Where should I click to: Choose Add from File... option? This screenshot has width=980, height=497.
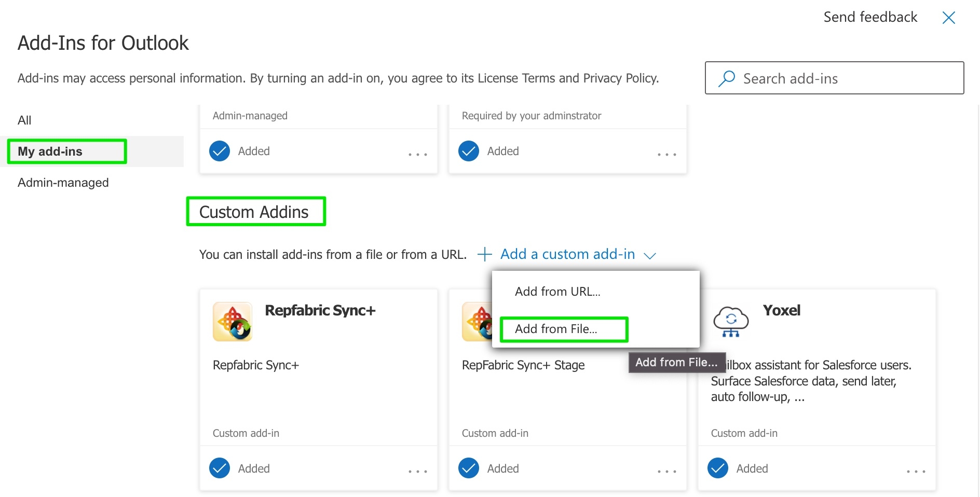[x=556, y=329]
